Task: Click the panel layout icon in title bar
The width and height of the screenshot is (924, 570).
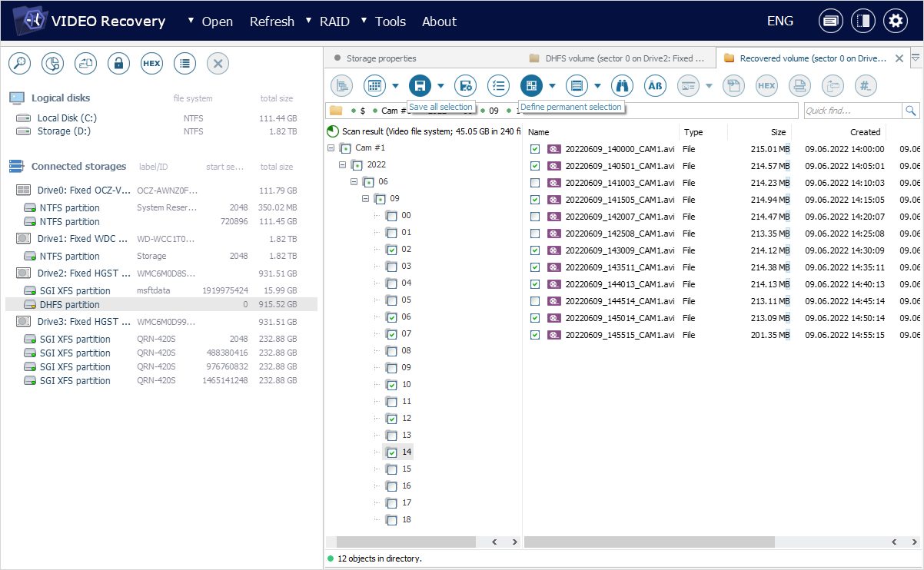Action: (863, 21)
